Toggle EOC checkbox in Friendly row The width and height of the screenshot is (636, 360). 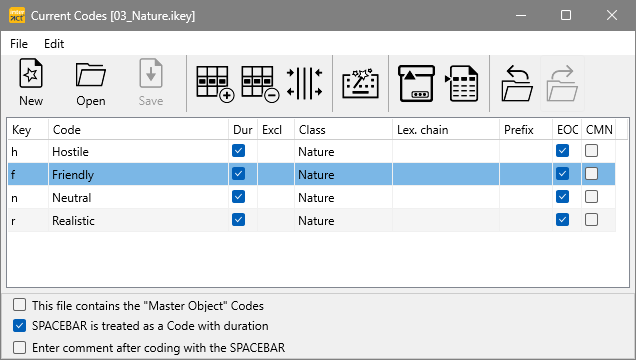(562, 174)
